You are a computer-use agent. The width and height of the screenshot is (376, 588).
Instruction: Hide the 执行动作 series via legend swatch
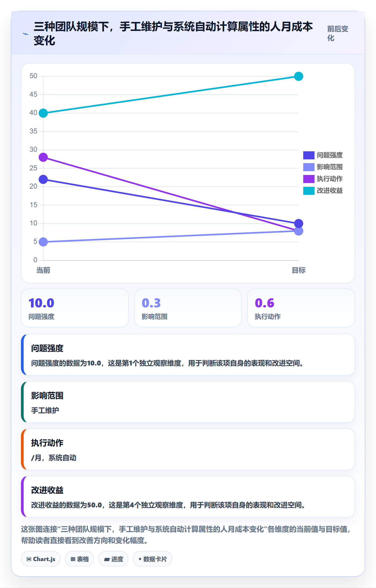309,179
